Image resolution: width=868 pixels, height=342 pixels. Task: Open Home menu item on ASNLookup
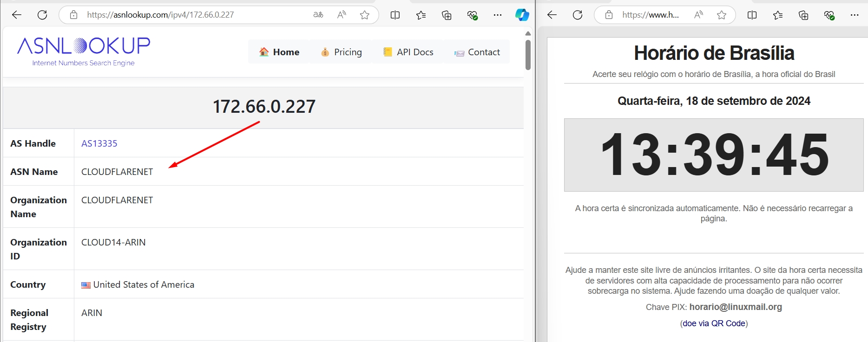coord(279,52)
